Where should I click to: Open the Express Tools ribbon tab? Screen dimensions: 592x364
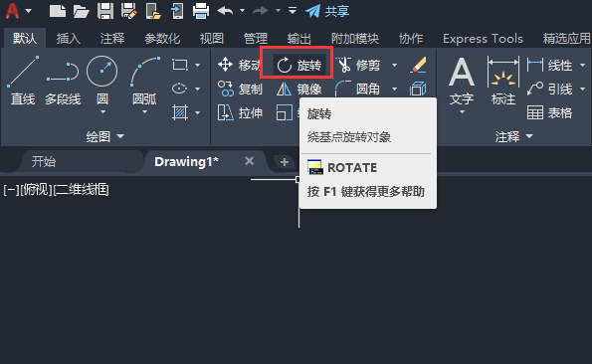[483, 38]
